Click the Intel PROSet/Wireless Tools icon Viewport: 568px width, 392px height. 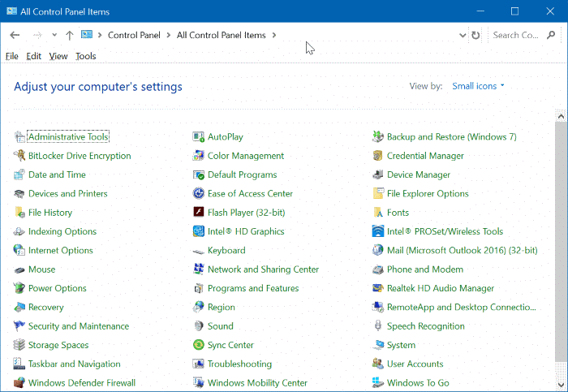(x=378, y=231)
